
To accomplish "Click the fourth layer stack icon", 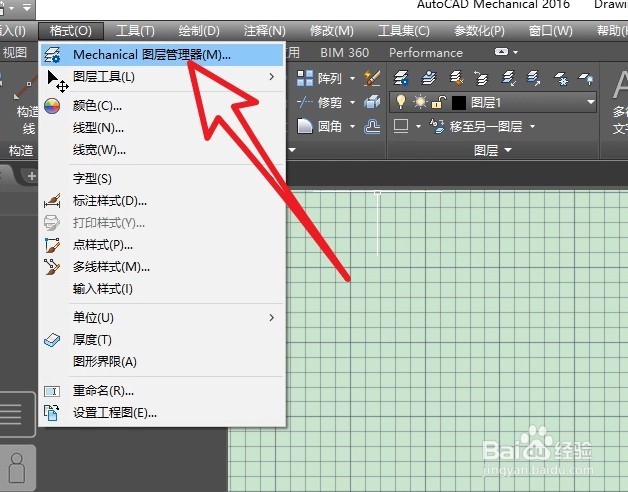I will pyautogui.click(x=481, y=78).
